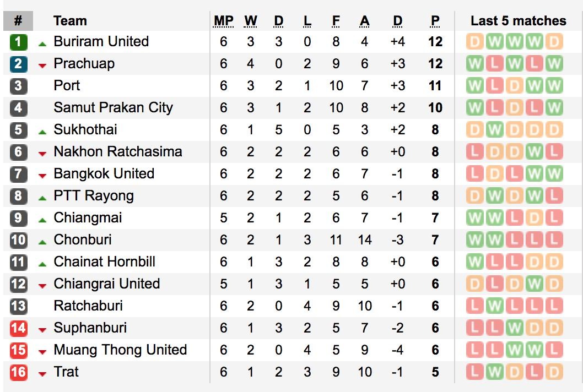
Task: Click the orange D badge in PTT Rayong's form
Action: 474,195
